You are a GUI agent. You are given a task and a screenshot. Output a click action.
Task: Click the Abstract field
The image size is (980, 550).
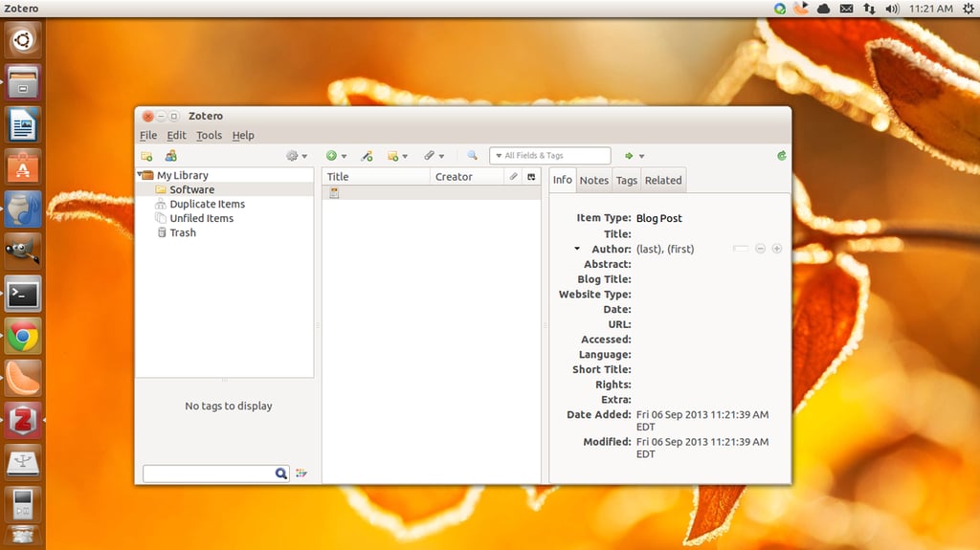point(709,264)
